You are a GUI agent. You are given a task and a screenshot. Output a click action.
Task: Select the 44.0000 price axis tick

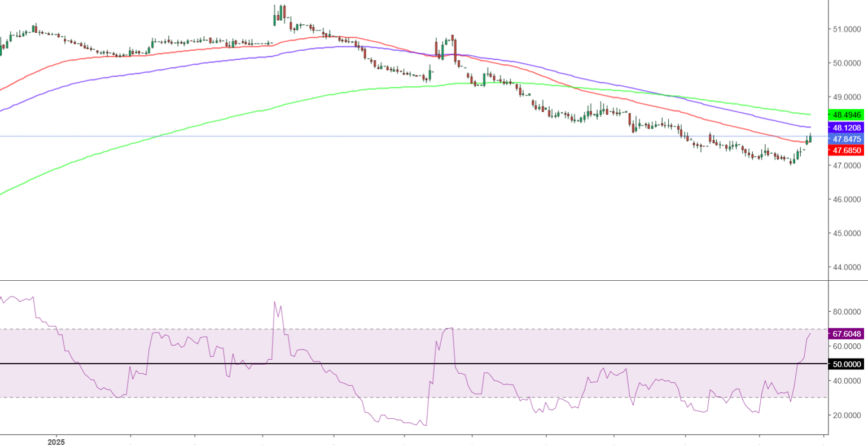847,267
